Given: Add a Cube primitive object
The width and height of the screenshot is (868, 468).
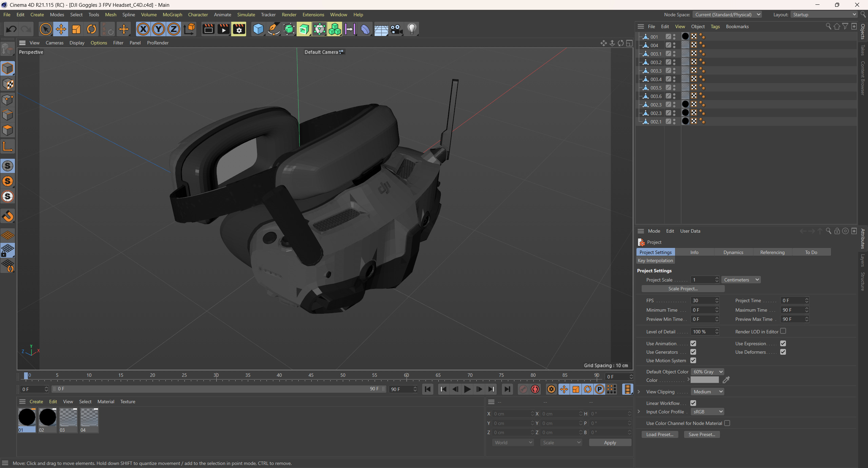Looking at the screenshot, I should [258, 29].
